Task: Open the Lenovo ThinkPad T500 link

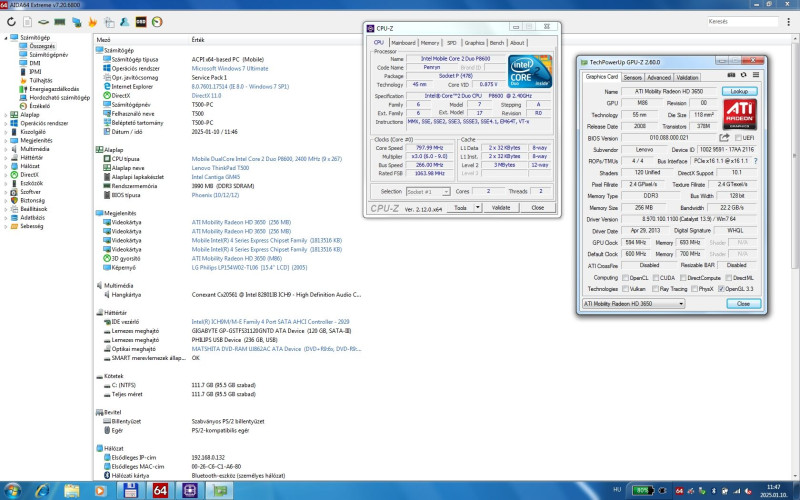Action: tap(220, 168)
